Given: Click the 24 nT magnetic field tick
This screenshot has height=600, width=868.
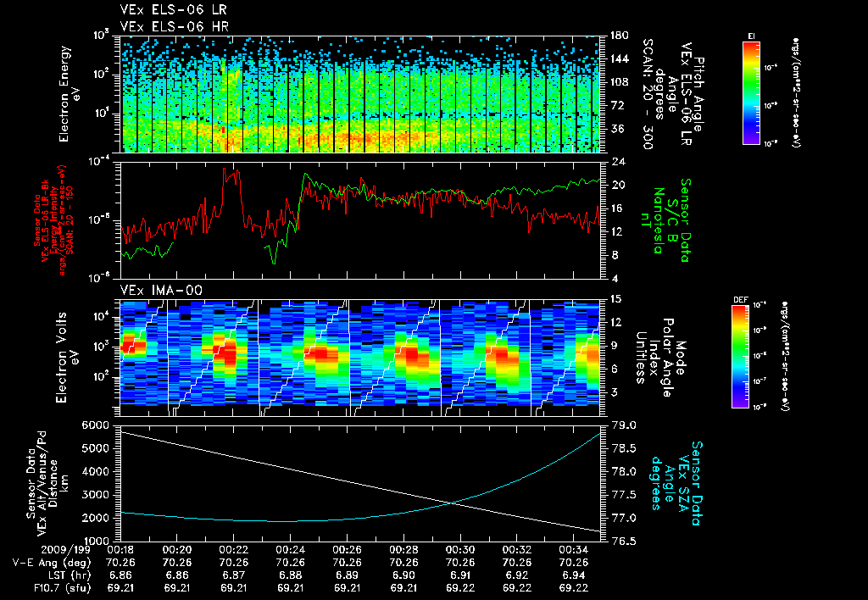Looking at the screenshot, I should point(618,162).
